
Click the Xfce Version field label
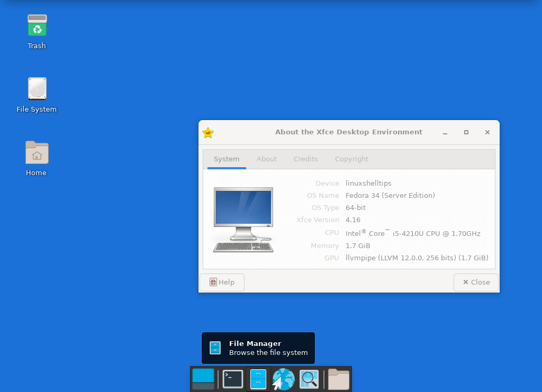(318, 220)
